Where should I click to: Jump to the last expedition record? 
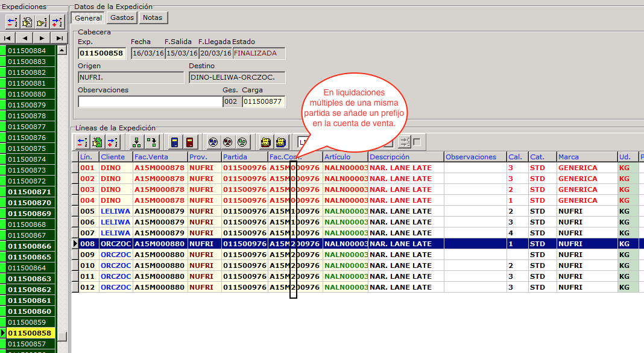(59, 38)
